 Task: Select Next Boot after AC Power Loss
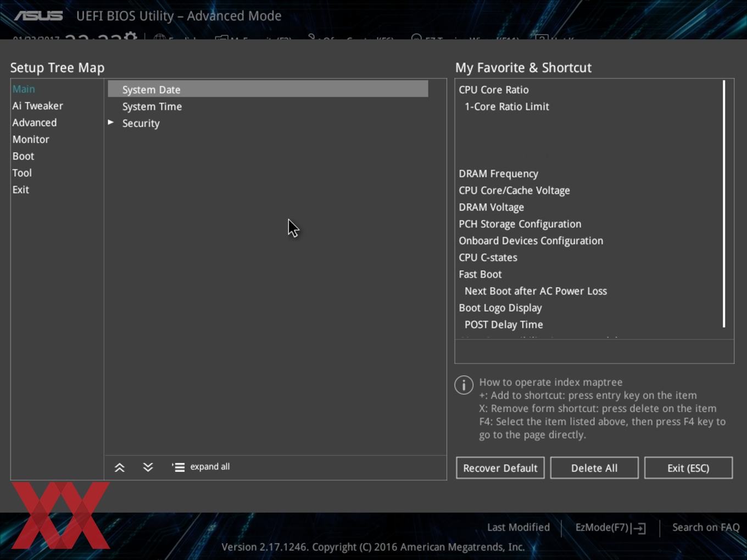click(536, 291)
